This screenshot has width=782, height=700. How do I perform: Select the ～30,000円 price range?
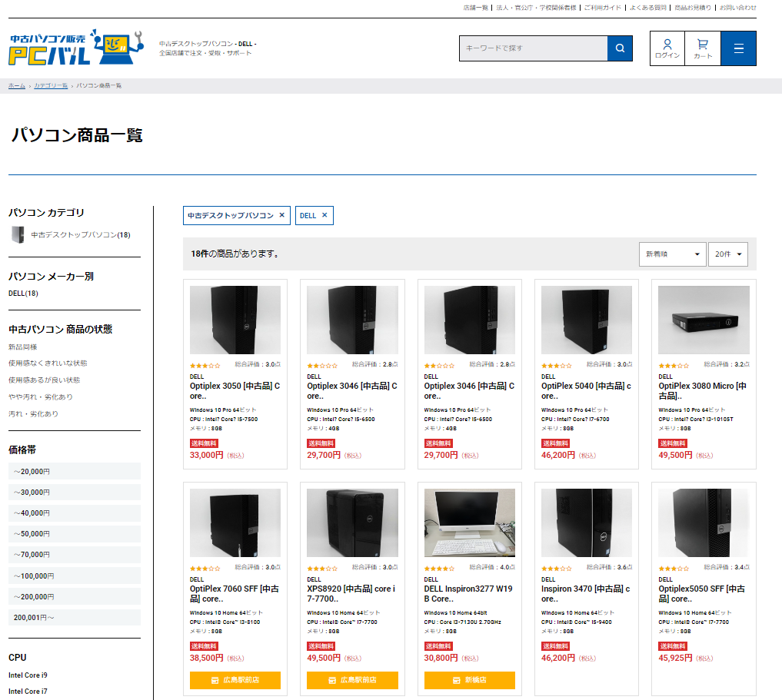pyautogui.click(x=75, y=493)
